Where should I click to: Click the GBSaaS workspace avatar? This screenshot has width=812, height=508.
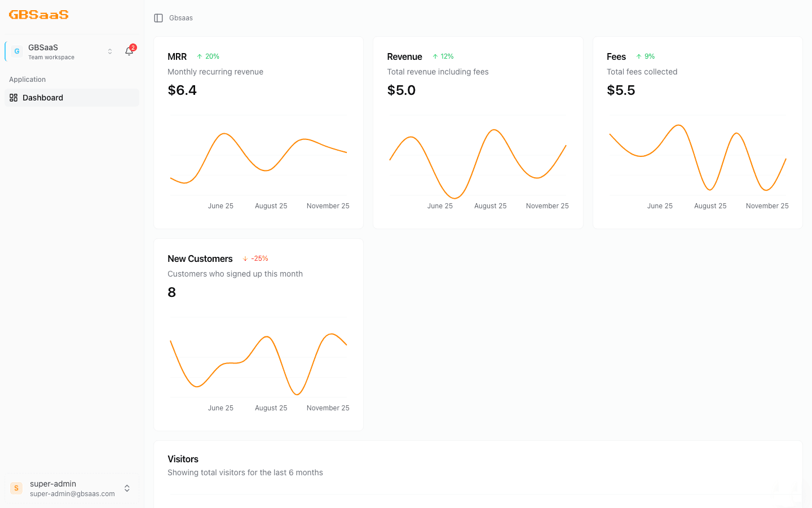[16, 51]
